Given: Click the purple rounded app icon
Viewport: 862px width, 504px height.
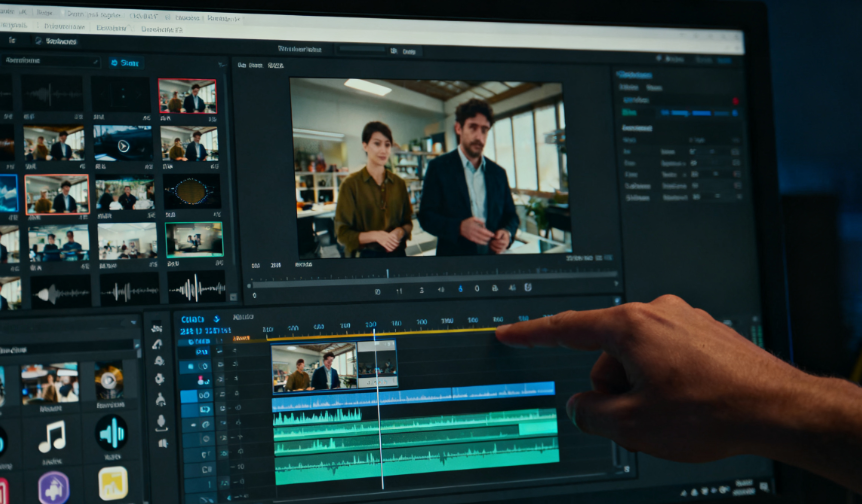Looking at the screenshot, I should point(53,487).
